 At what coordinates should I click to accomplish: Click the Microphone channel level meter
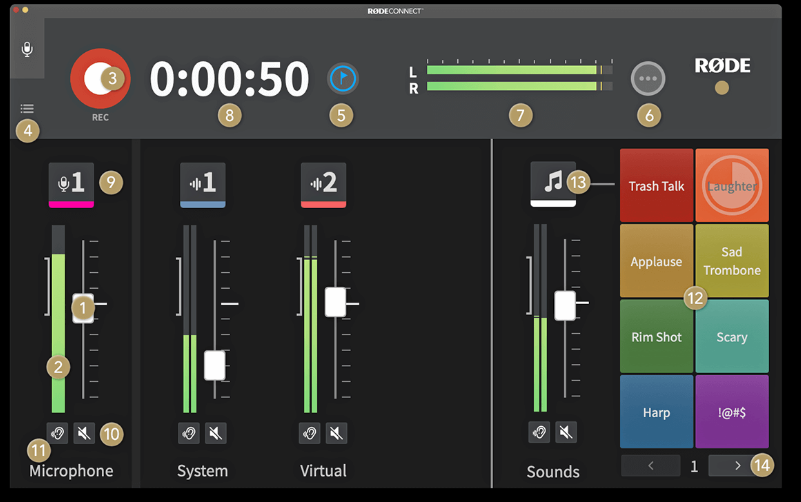(58, 319)
